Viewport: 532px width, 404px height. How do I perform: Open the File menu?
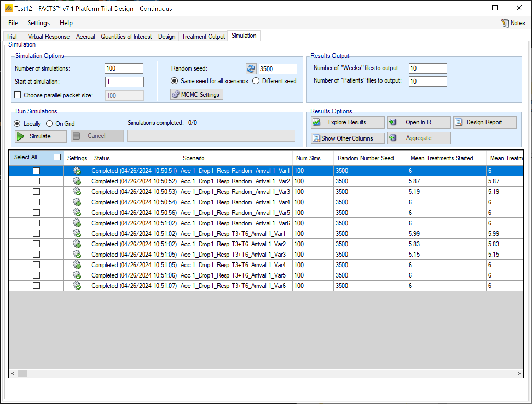point(13,23)
